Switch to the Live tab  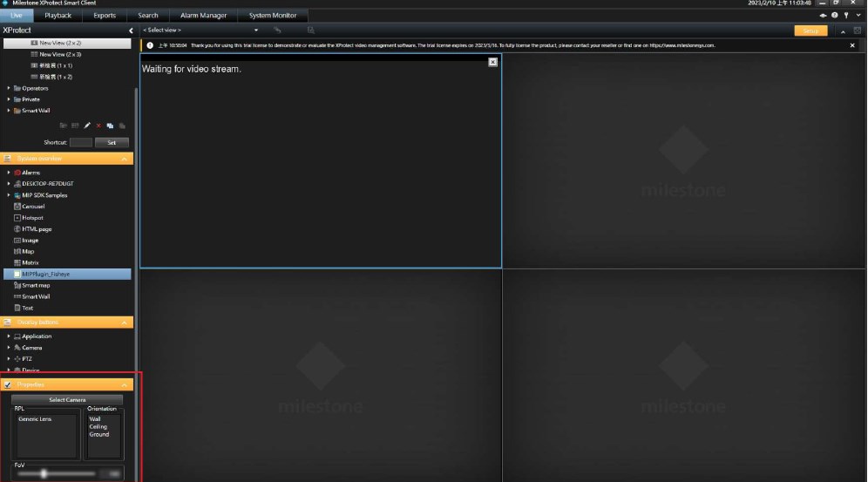tap(16, 16)
